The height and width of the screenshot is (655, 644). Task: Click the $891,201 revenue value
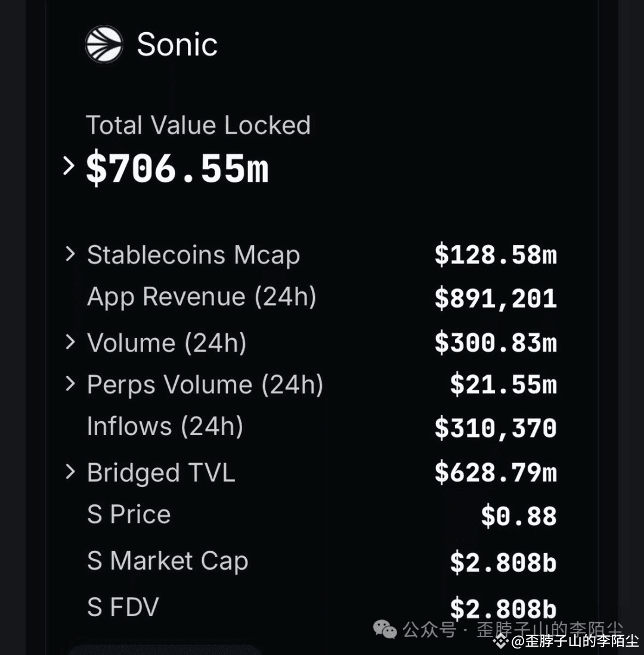pyautogui.click(x=496, y=299)
